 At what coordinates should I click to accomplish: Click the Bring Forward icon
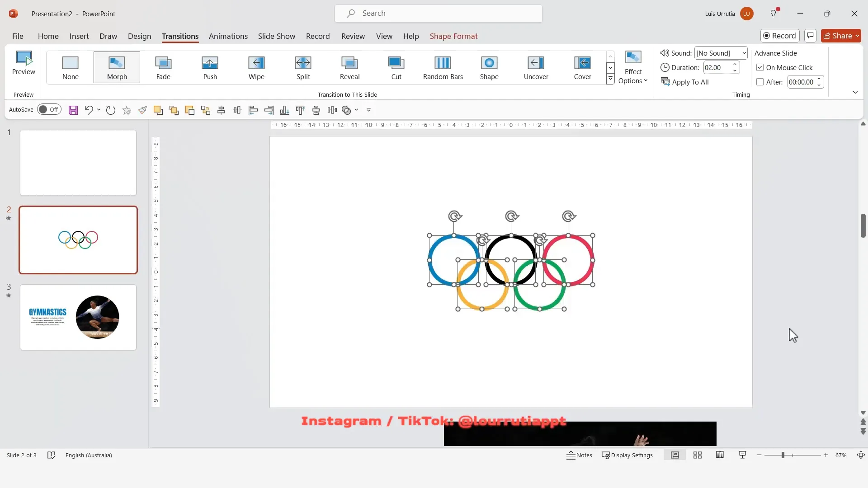(158, 110)
